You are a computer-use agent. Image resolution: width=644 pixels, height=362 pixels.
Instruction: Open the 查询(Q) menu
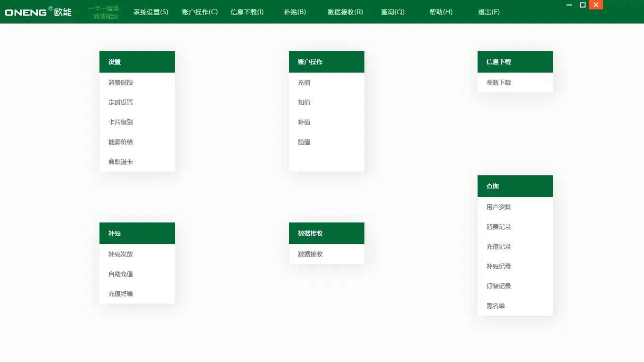[392, 12]
